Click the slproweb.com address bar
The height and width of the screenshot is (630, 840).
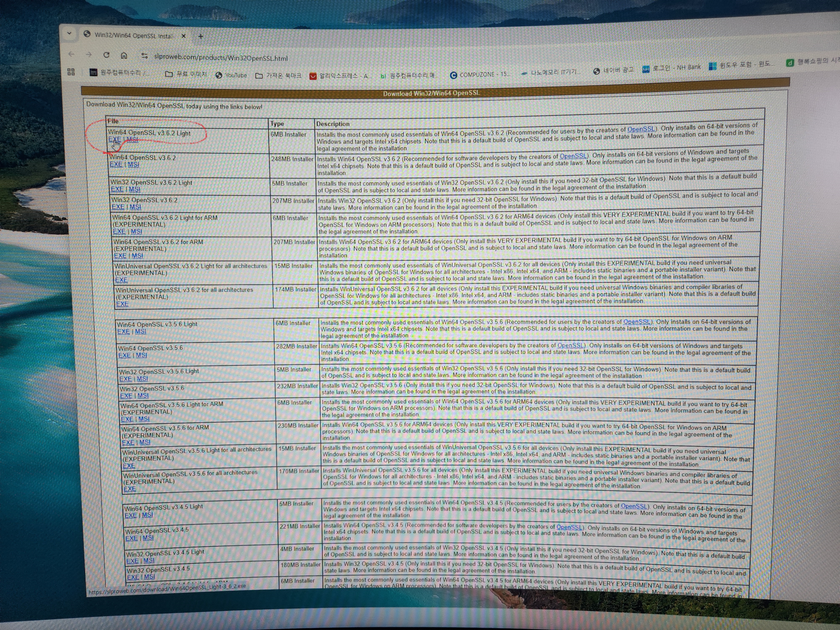[221, 58]
